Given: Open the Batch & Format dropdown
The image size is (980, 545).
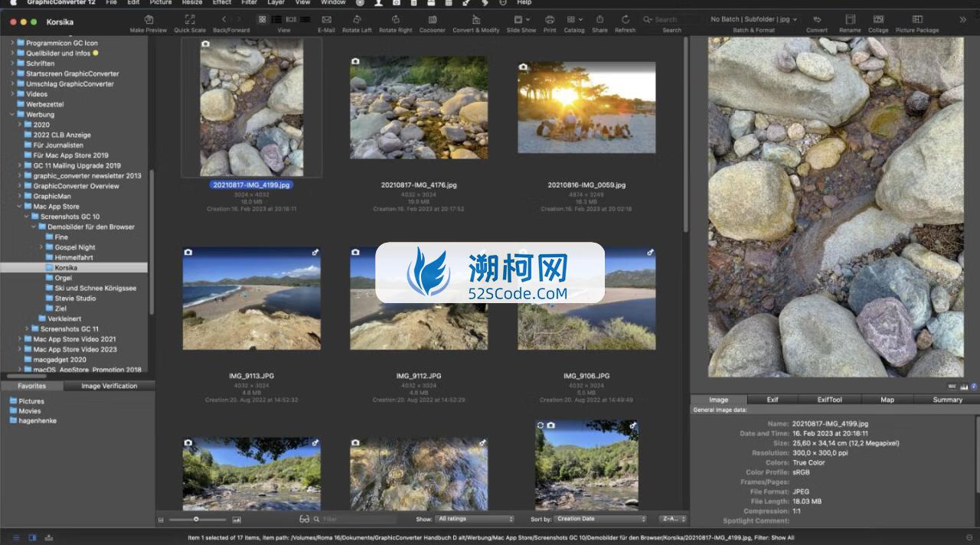Looking at the screenshot, I should (753, 19).
